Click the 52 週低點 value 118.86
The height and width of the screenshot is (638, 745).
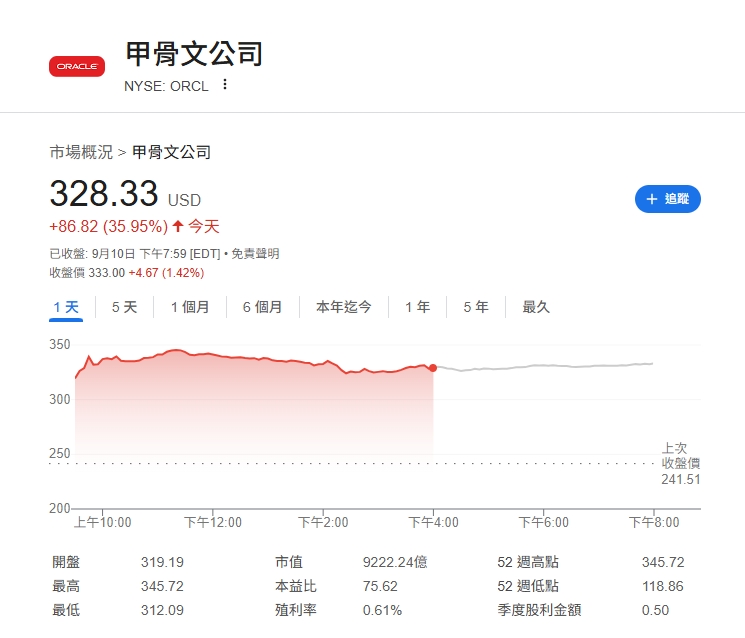(663, 586)
